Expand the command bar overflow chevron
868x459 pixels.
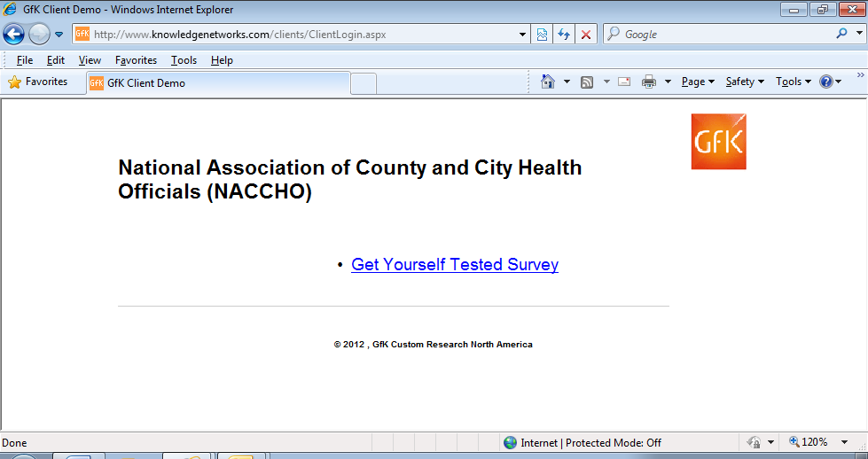[x=860, y=75]
